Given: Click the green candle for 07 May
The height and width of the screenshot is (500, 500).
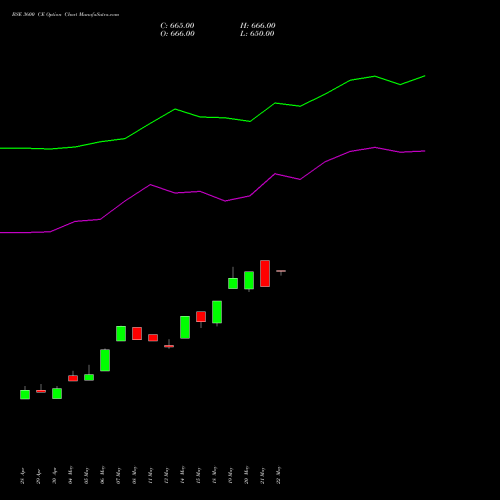Looking at the screenshot, I should click(121, 333).
